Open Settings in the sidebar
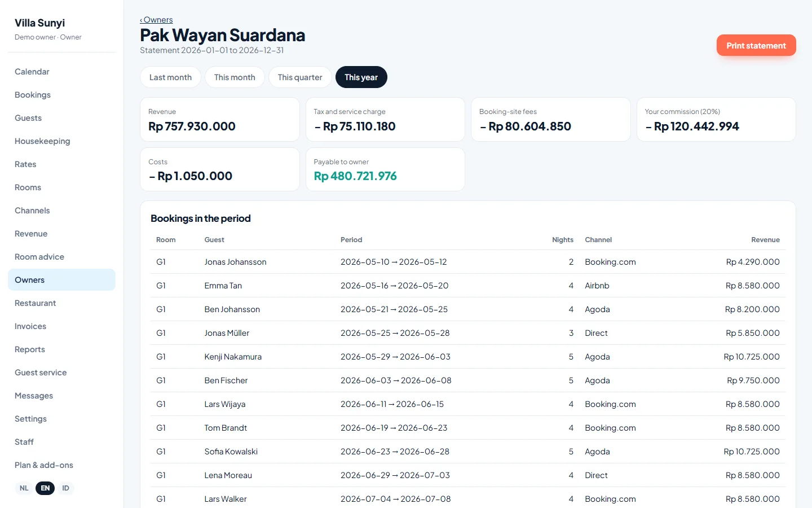The width and height of the screenshot is (812, 508). point(61,419)
